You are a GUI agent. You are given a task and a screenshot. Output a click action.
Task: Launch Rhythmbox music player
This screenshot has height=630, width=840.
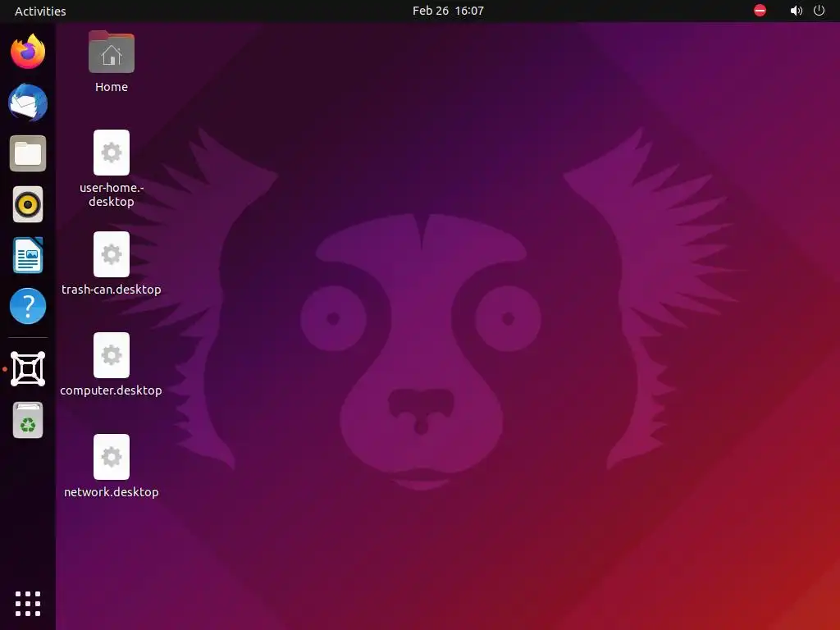click(28, 204)
